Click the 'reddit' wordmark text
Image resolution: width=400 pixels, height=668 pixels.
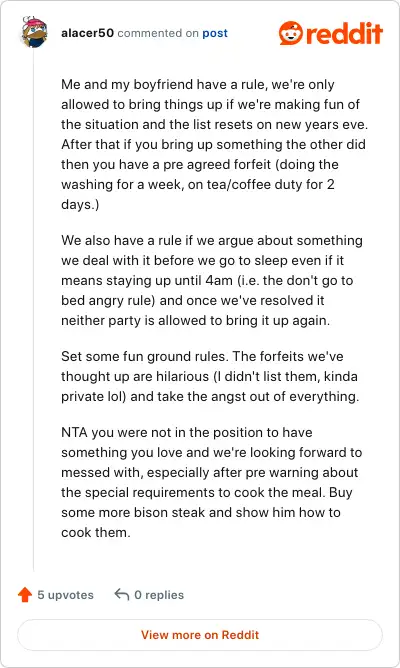344,33
